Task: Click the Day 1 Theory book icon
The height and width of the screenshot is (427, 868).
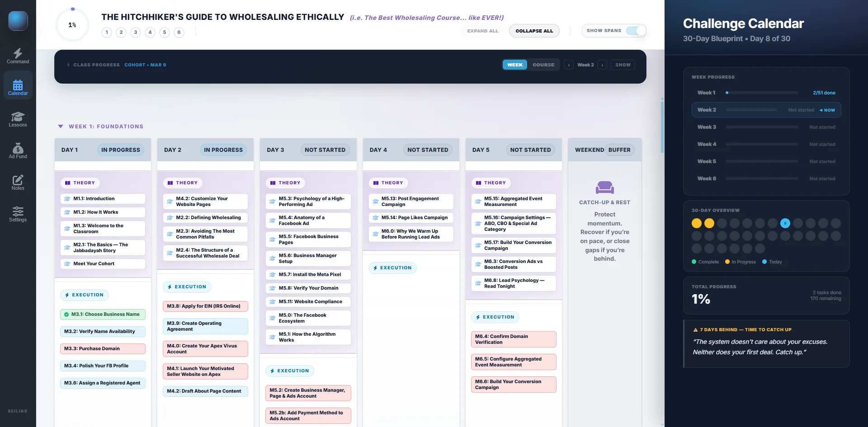Action: 67,183
